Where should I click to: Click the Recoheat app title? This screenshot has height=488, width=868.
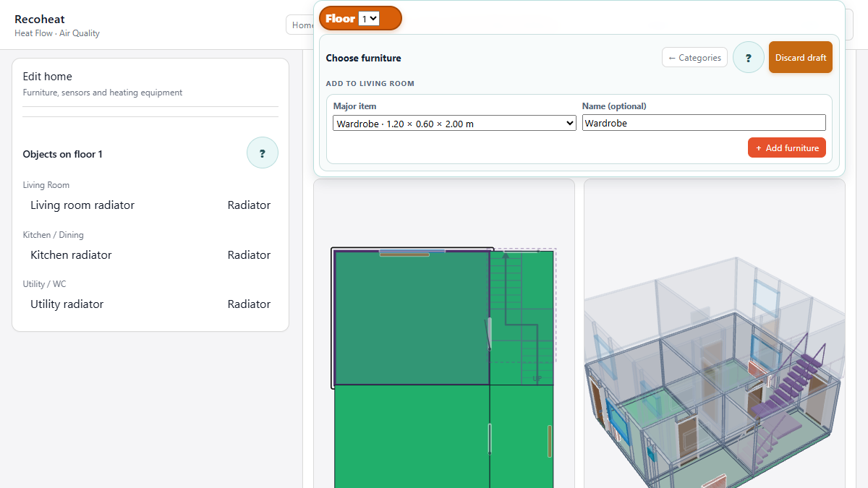(40, 19)
